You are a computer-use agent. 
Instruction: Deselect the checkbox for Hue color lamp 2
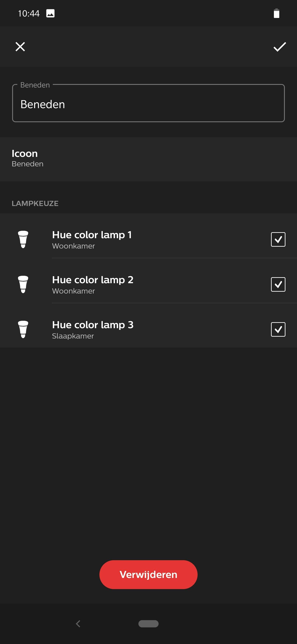(278, 284)
